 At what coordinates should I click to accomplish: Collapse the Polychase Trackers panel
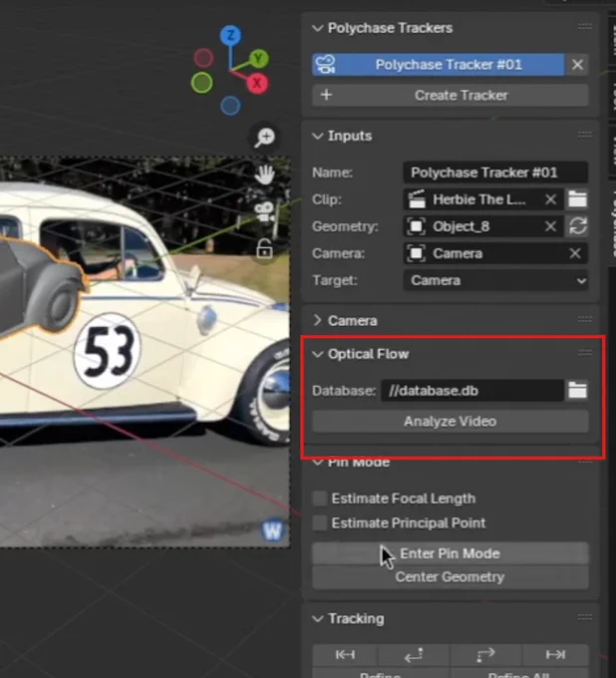[x=318, y=28]
